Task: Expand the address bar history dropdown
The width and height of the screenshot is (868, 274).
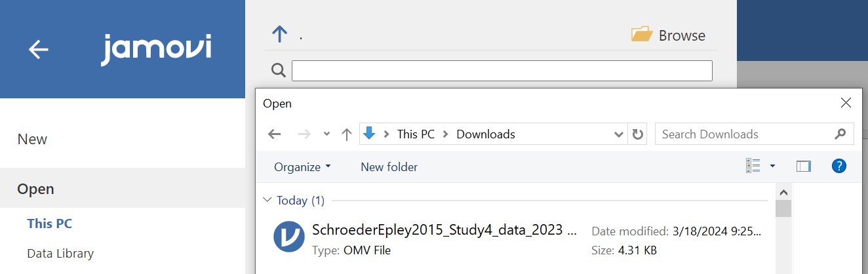Action: point(618,134)
